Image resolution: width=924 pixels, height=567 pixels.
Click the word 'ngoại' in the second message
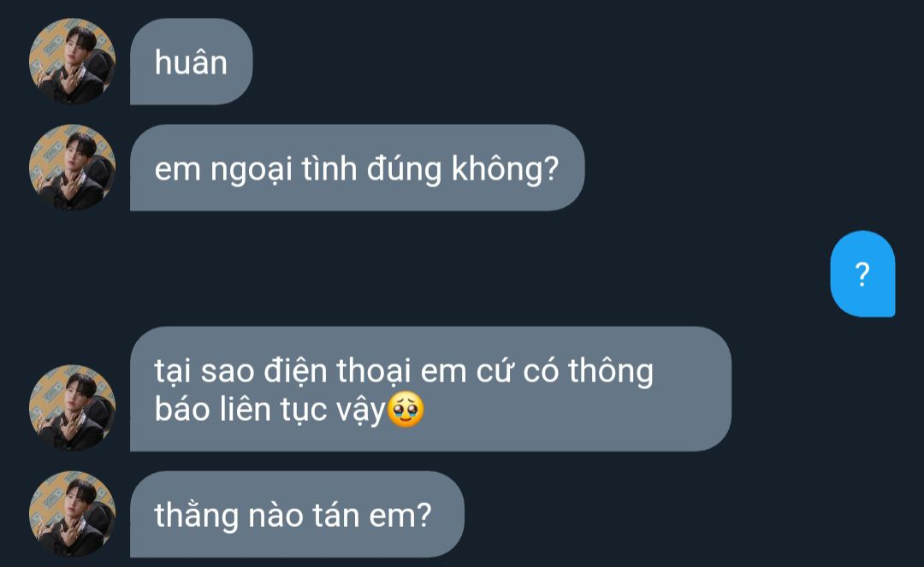[x=252, y=170]
